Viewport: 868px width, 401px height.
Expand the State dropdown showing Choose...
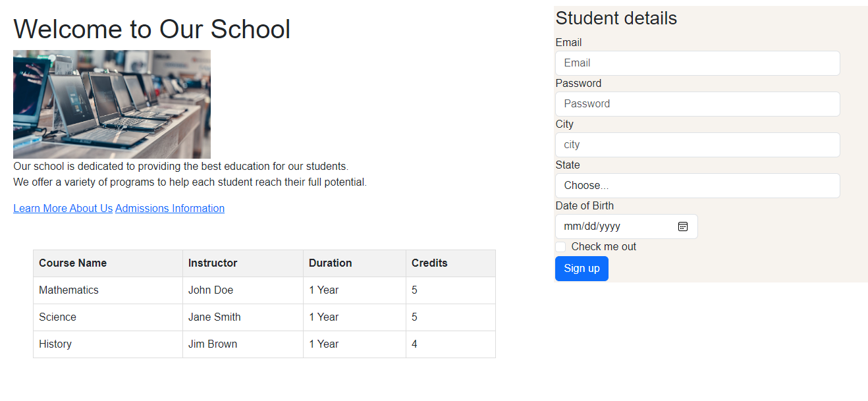coord(697,186)
